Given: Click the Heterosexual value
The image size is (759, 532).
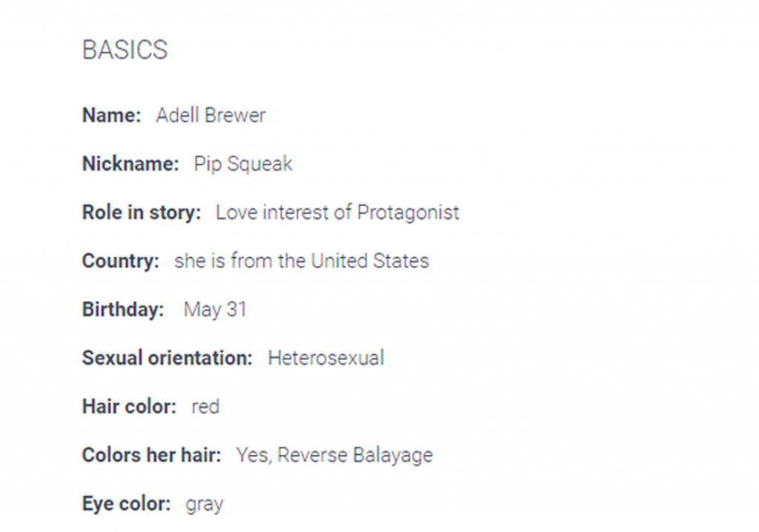Looking at the screenshot, I should pyautogui.click(x=326, y=358).
